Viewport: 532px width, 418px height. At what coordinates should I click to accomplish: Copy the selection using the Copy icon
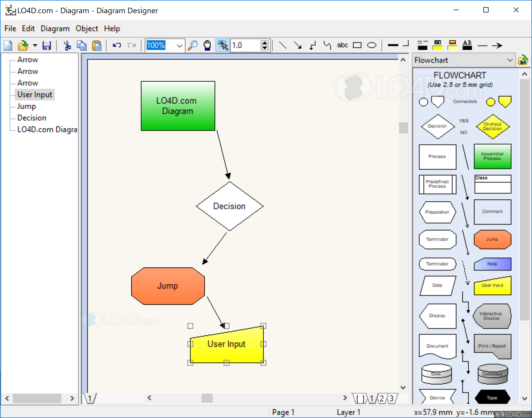82,46
